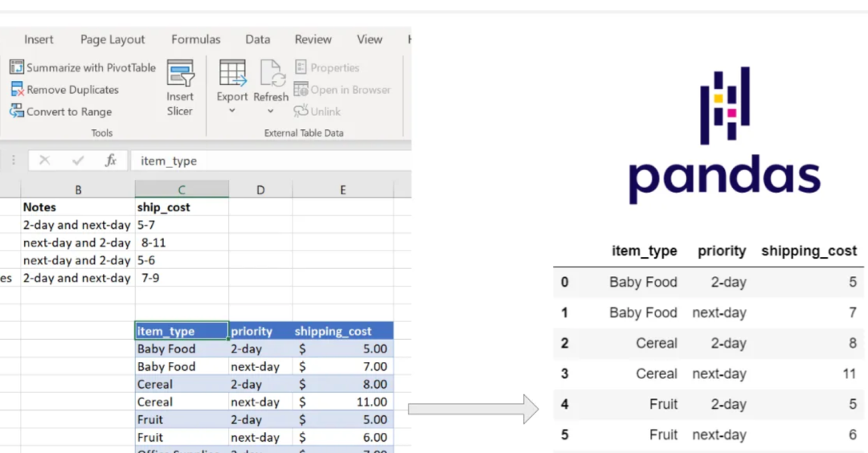
Task: Select the cell containing 5-7
Action: (x=182, y=225)
